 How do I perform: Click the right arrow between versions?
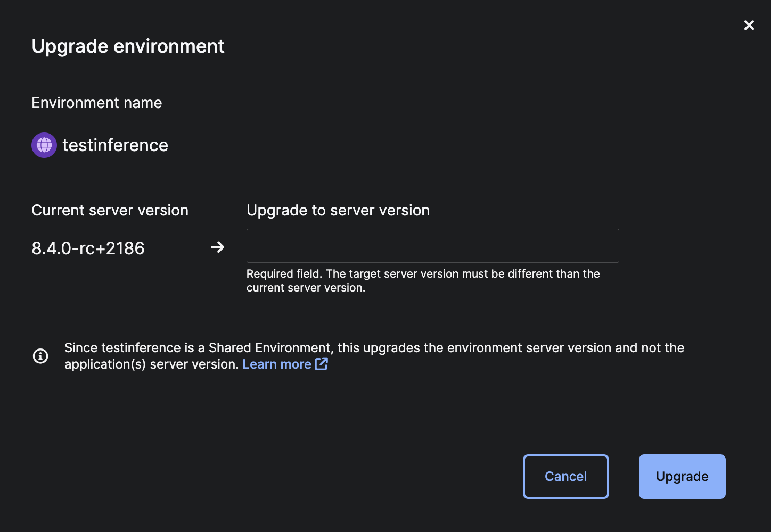(x=217, y=247)
